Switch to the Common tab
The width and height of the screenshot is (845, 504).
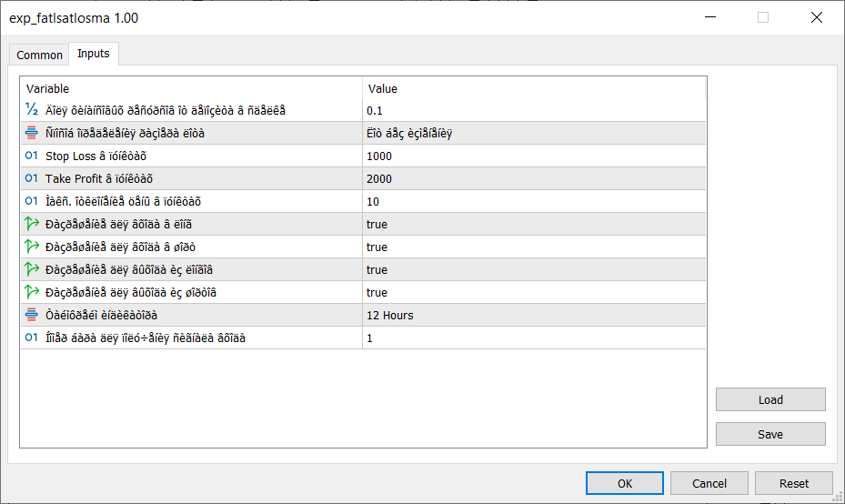click(40, 55)
